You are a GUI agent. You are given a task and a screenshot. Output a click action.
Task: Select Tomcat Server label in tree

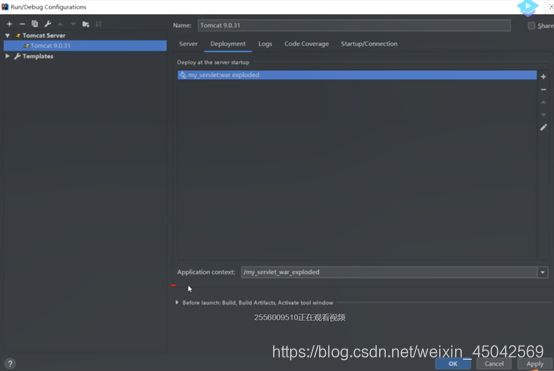pyautogui.click(x=44, y=35)
